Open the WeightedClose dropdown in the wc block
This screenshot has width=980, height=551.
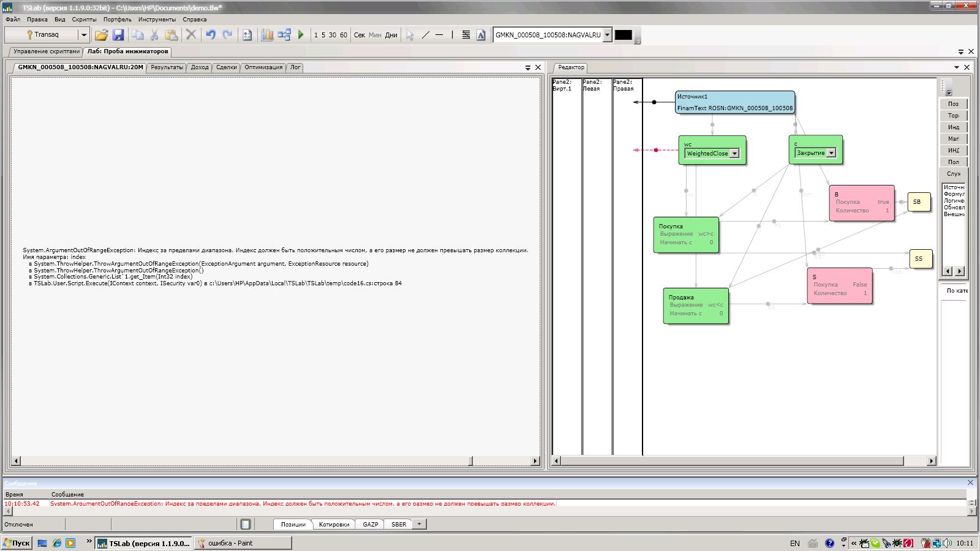734,154
